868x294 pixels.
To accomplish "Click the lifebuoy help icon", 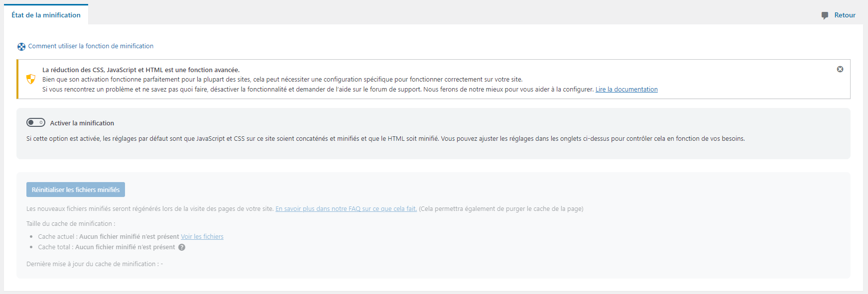I will [21, 47].
